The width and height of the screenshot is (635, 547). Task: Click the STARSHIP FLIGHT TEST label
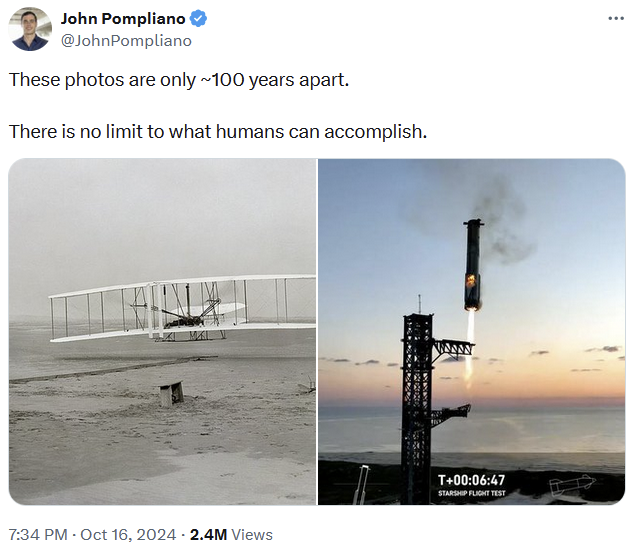[472, 493]
